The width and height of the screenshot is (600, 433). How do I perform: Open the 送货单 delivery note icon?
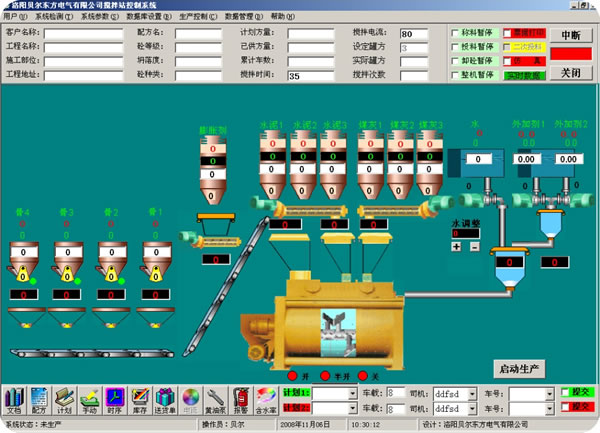pos(165,400)
